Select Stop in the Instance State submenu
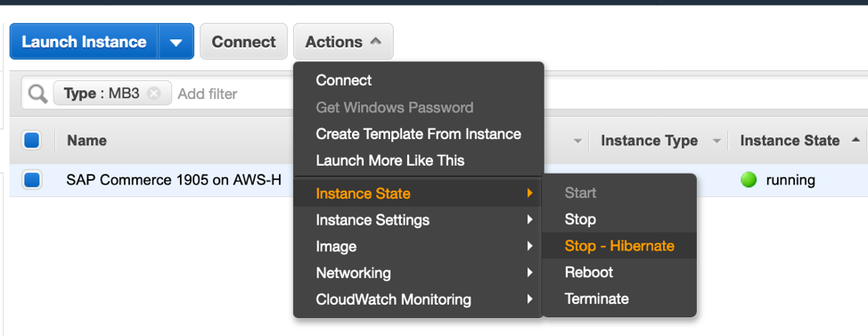The height and width of the screenshot is (336, 868). pyautogui.click(x=618, y=219)
